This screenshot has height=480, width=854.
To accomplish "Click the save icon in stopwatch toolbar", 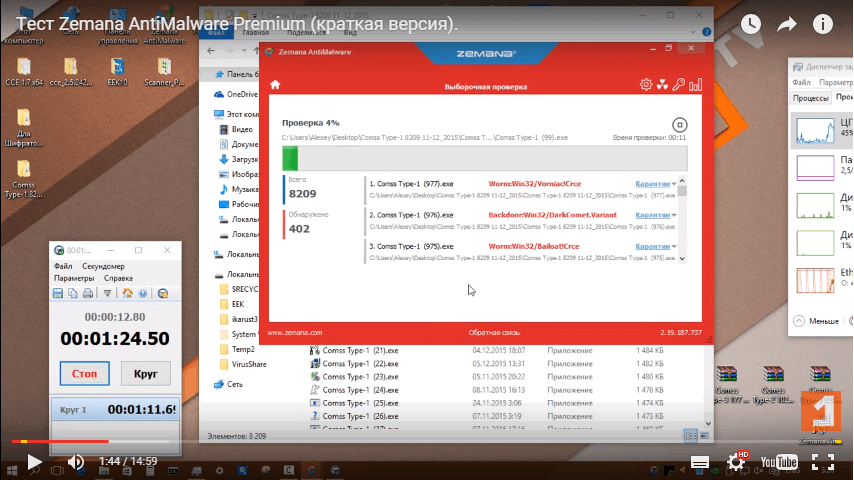I will [x=58, y=293].
